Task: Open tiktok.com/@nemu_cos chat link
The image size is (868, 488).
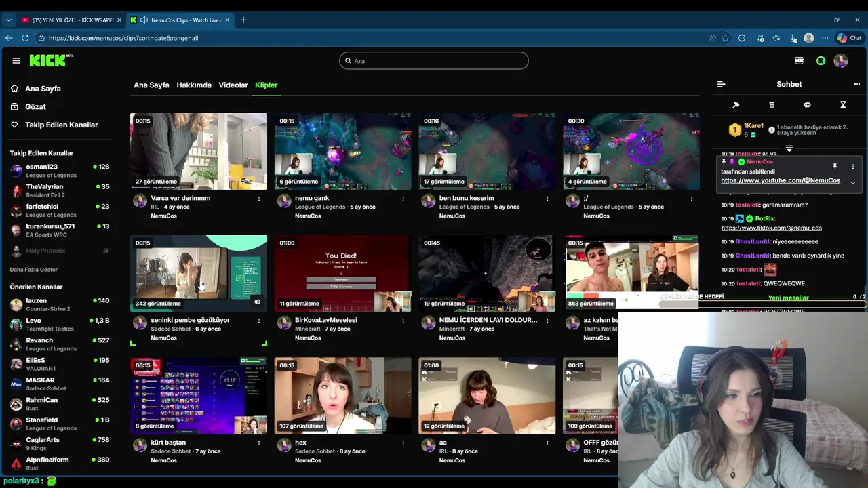Action: click(x=772, y=228)
